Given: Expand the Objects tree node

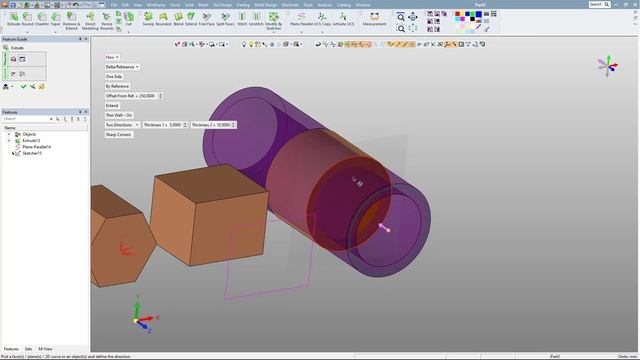Looking at the screenshot, I should coord(9,134).
